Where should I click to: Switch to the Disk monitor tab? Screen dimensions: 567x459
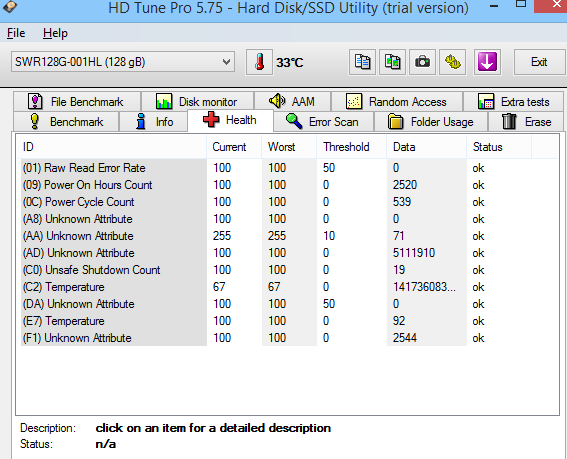pyautogui.click(x=197, y=102)
